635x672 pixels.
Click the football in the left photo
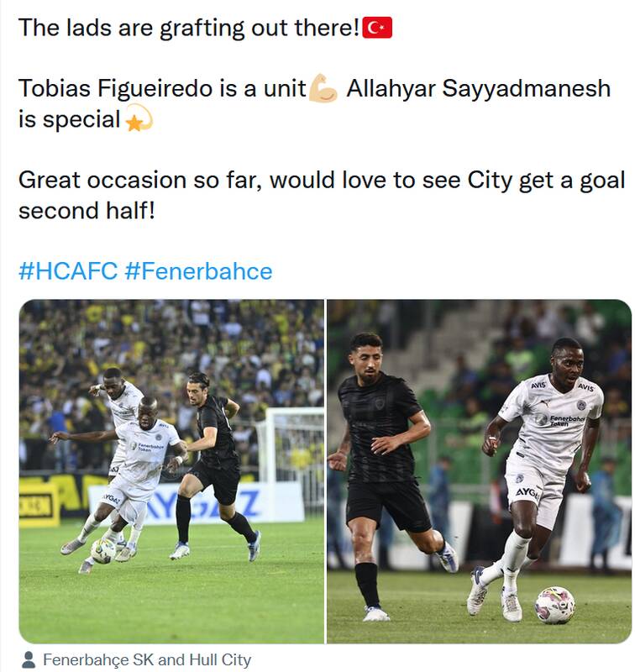pyautogui.click(x=103, y=551)
